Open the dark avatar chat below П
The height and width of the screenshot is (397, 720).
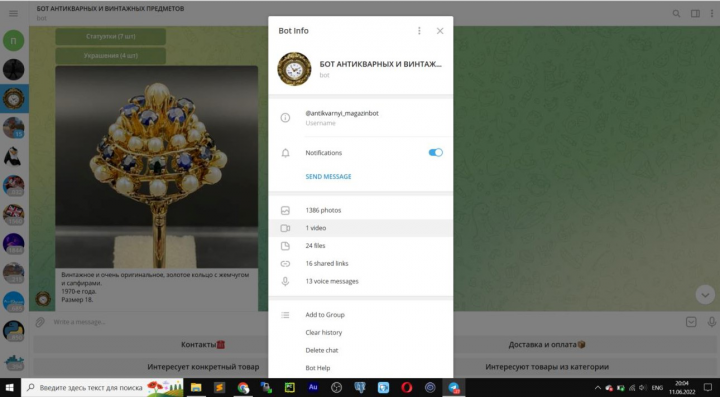coord(14,70)
